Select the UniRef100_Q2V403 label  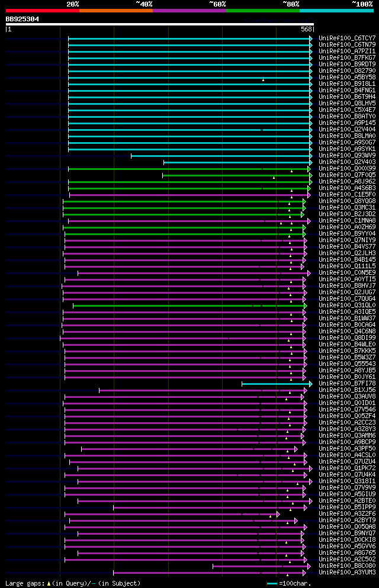coord(347,162)
